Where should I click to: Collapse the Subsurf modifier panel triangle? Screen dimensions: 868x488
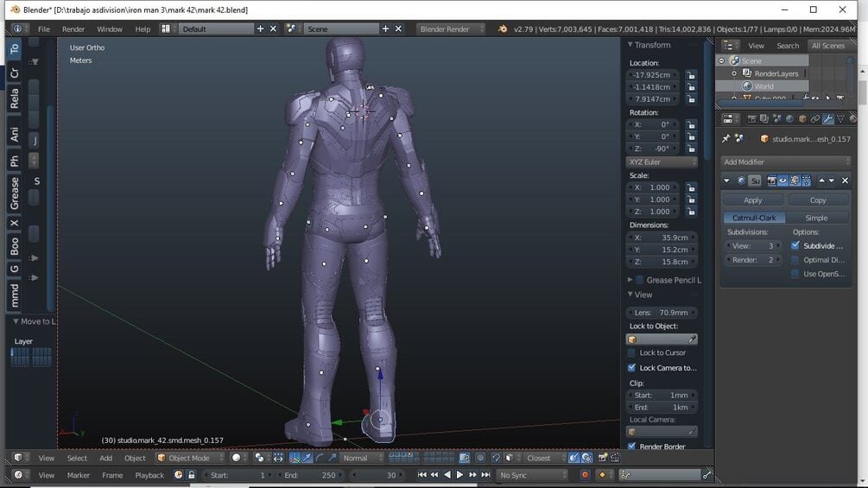coord(727,181)
